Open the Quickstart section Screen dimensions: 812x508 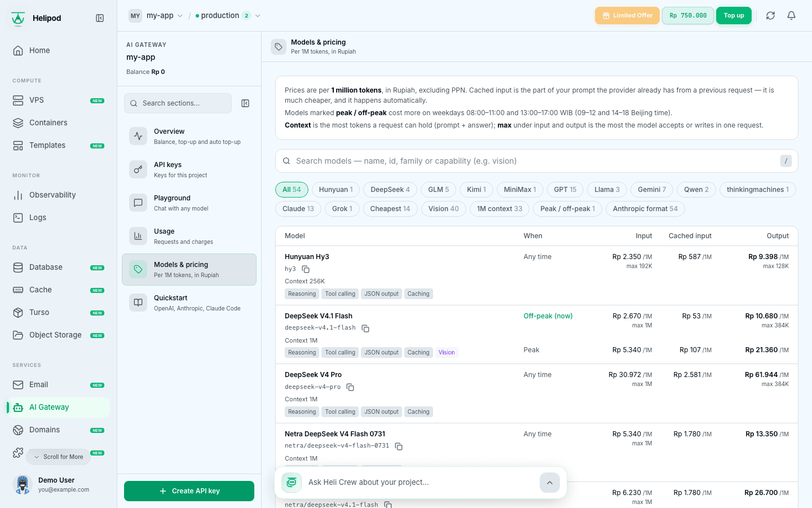click(x=189, y=303)
